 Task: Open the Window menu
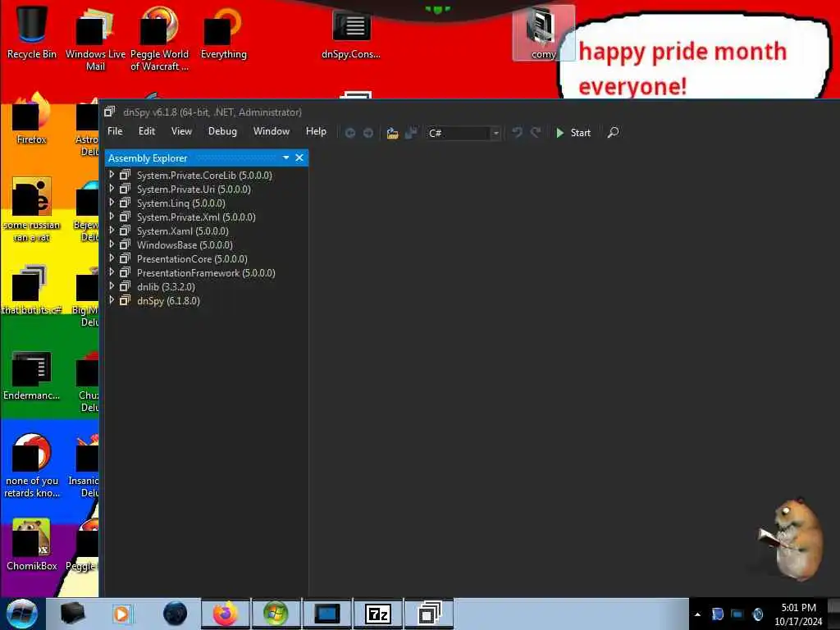coord(272,131)
